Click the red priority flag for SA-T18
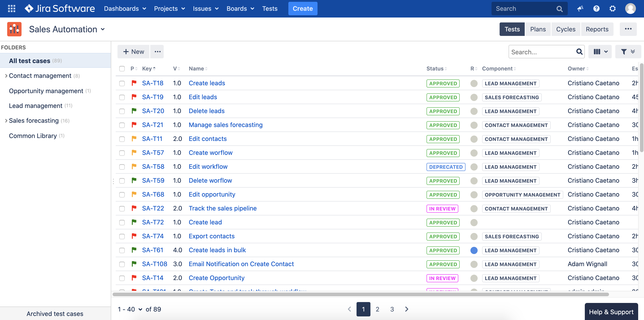Image resolution: width=644 pixels, height=320 pixels. [x=134, y=83]
